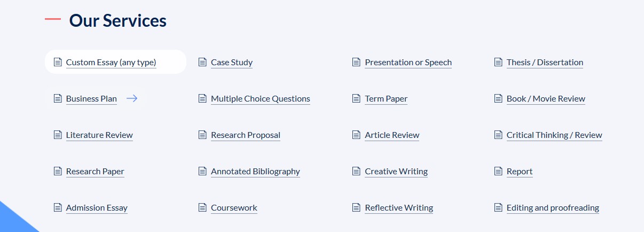Viewport: 644px width, 232px height.
Task: Go to Editing and proofreading service
Action: click(553, 208)
